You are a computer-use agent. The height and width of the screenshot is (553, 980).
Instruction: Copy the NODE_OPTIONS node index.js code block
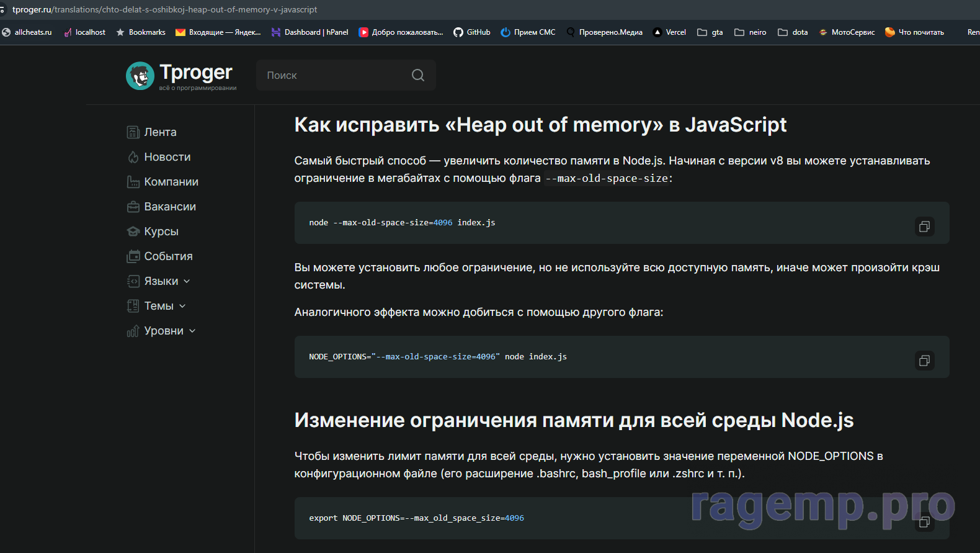pos(924,361)
